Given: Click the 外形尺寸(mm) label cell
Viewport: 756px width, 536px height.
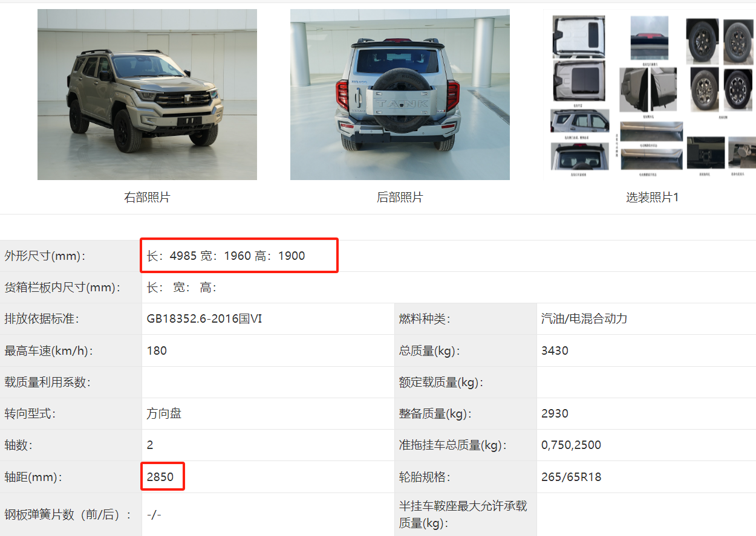Looking at the screenshot, I should pos(71,256).
